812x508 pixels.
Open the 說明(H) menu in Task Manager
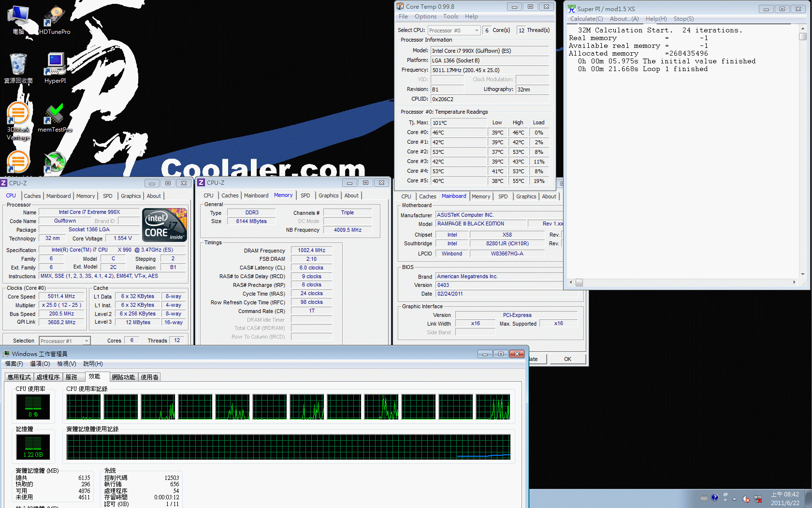click(93, 364)
